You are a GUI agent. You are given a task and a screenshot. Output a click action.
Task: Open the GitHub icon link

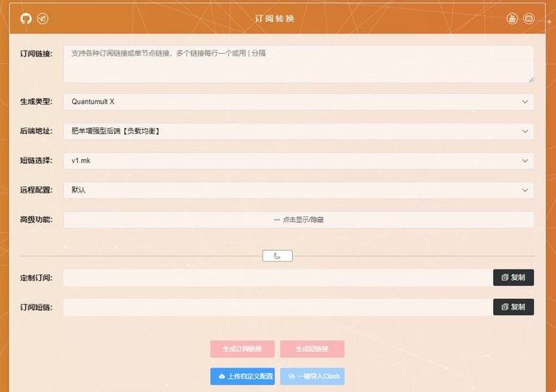pyautogui.click(x=26, y=19)
